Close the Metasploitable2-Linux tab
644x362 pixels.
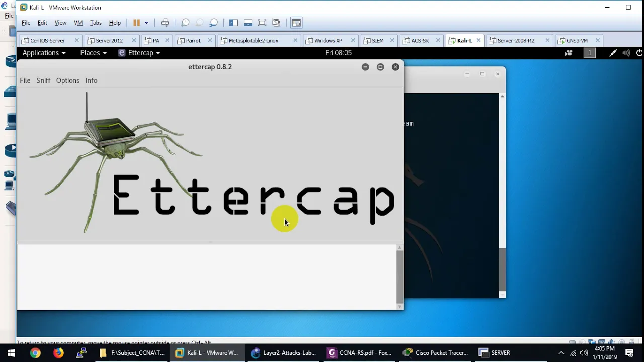pyautogui.click(x=295, y=40)
